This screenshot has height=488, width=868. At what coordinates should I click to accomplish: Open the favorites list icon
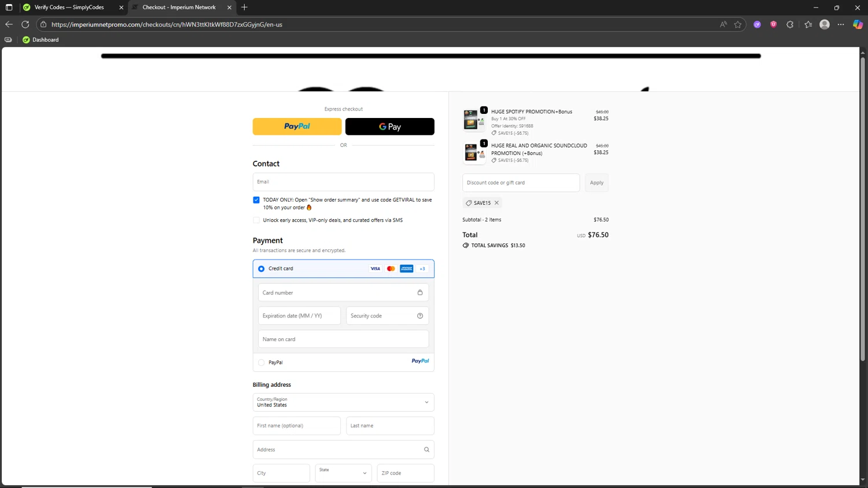(x=808, y=24)
